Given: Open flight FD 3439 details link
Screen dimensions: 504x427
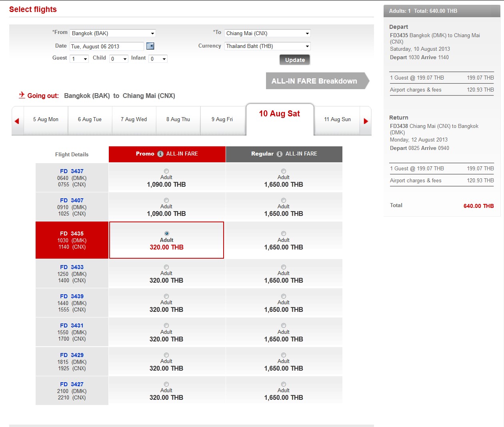Looking at the screenshot, I should (x=72, y=296).
